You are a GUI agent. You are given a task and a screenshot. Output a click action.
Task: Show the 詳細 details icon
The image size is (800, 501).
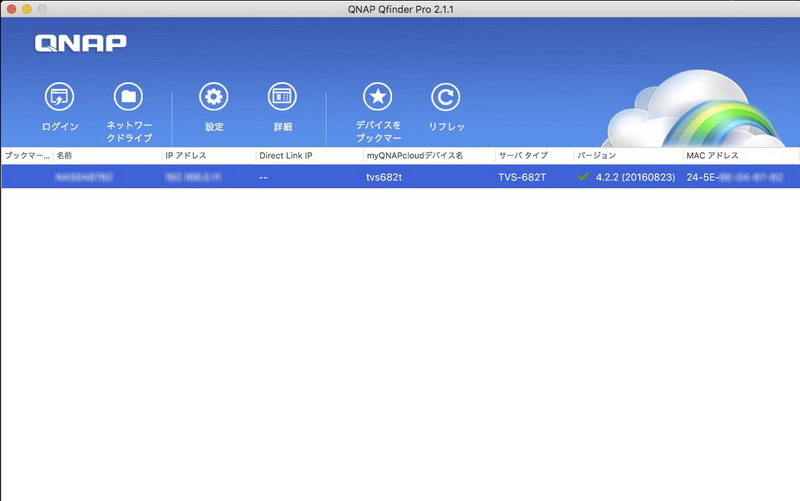[282, 96]
